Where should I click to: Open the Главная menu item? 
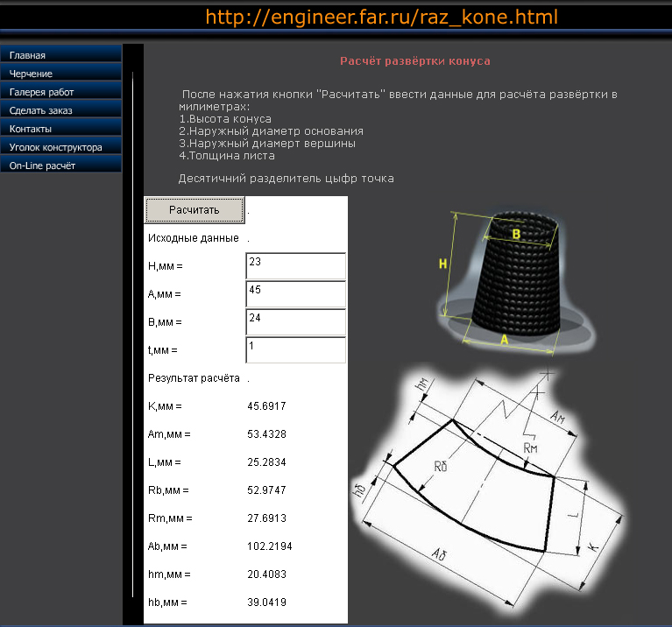(60, 55)
